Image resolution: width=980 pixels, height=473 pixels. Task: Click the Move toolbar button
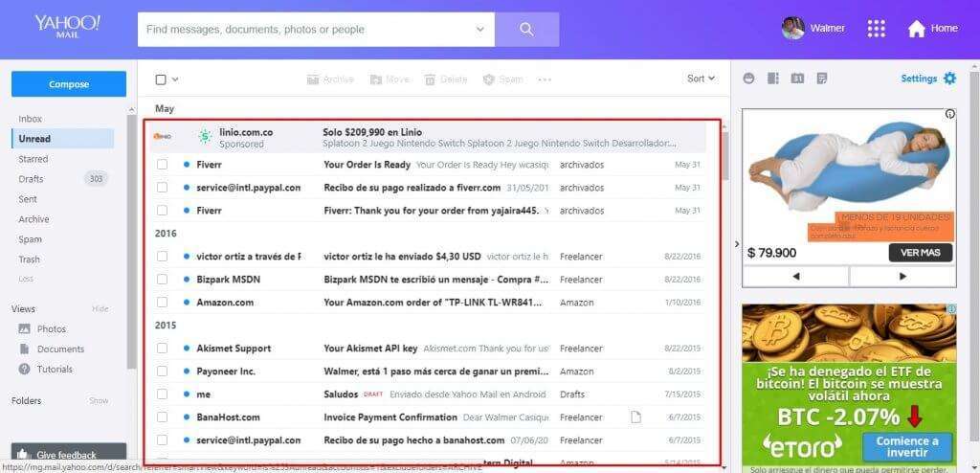[390, 79]
